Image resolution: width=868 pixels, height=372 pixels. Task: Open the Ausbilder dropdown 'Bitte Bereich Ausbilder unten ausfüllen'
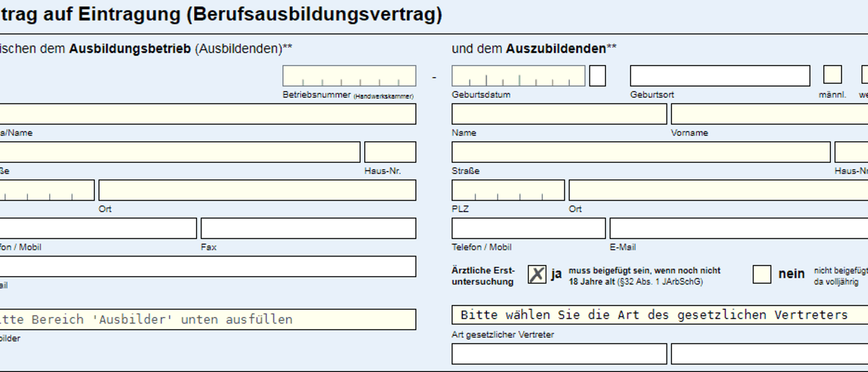pyautogui.click(x=207, y=319)
